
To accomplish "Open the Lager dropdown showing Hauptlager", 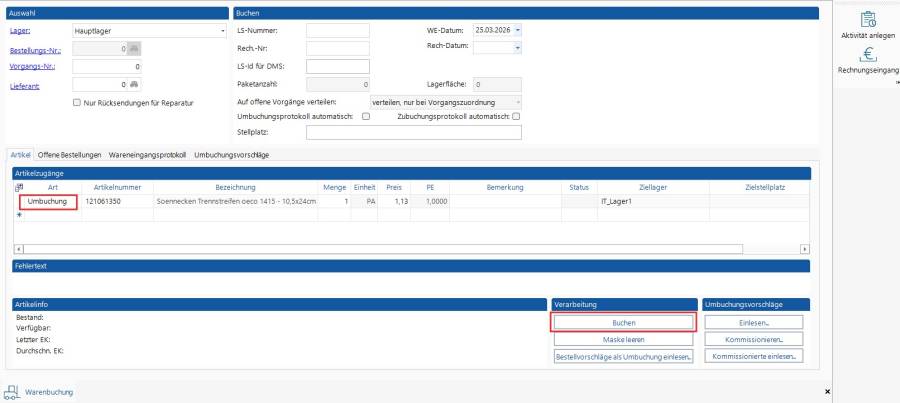I will click(223, 31).
